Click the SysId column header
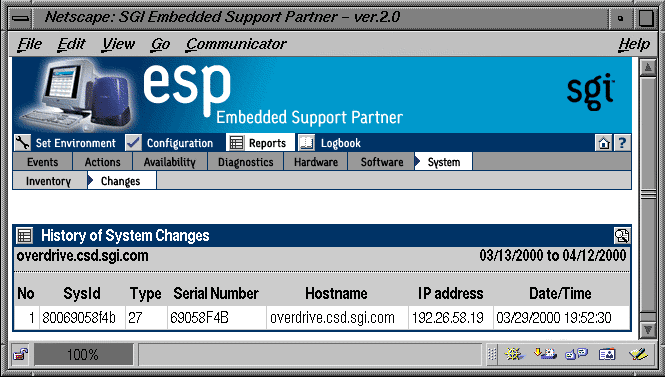 (82, 293)
